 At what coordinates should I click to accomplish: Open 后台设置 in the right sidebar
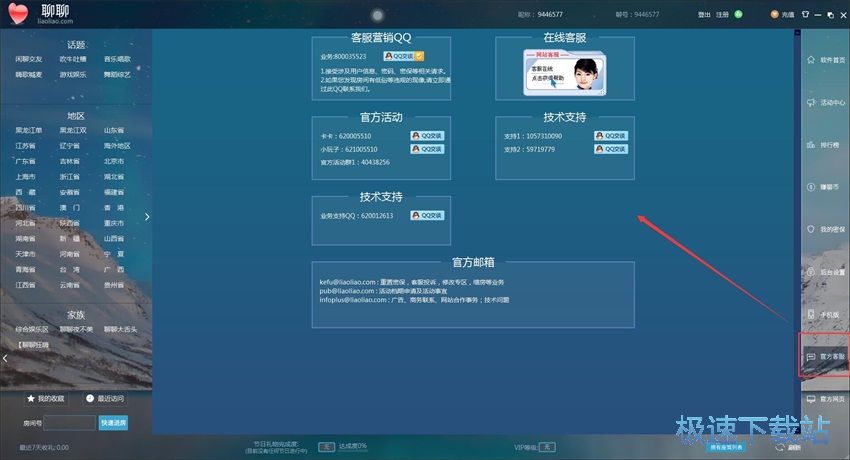pos(826,272)
